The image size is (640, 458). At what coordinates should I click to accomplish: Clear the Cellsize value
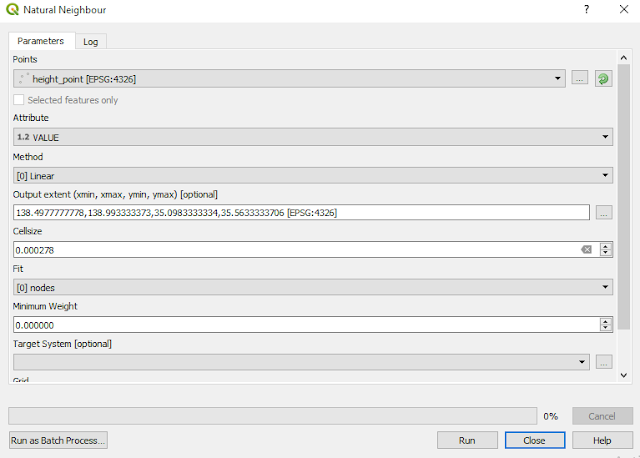pos(586,249)
